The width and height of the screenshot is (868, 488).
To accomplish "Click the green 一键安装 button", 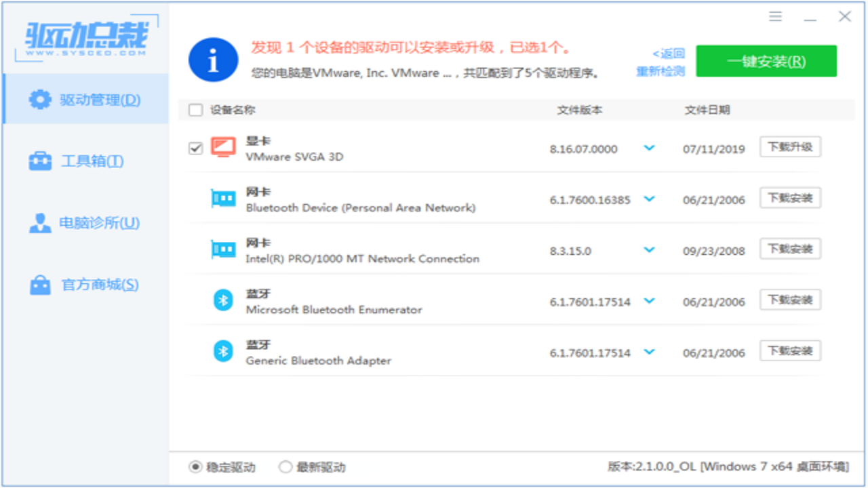I will coord(766,60).
